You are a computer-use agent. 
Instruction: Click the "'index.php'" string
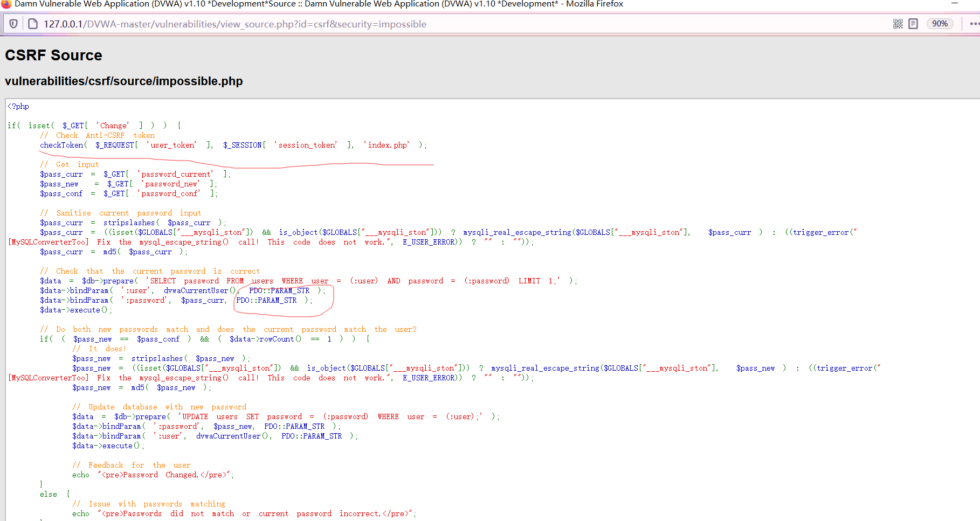click(x=387, y=145)
